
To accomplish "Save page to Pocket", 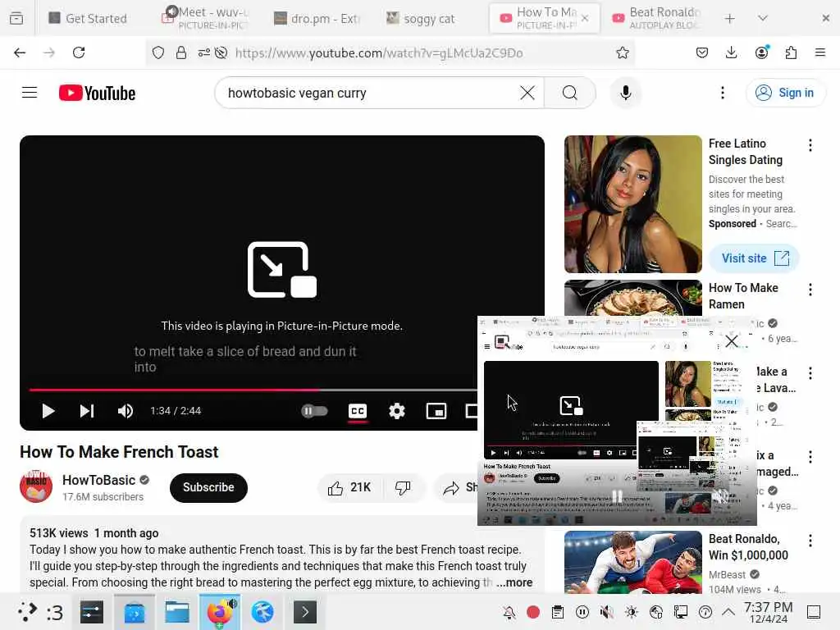I will pos(702,52).
